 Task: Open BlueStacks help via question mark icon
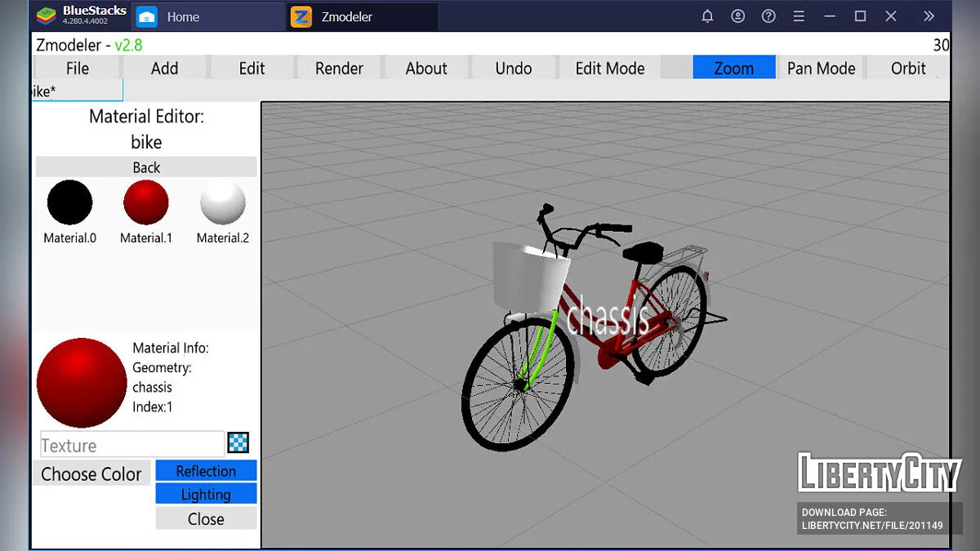click(768, 16)
